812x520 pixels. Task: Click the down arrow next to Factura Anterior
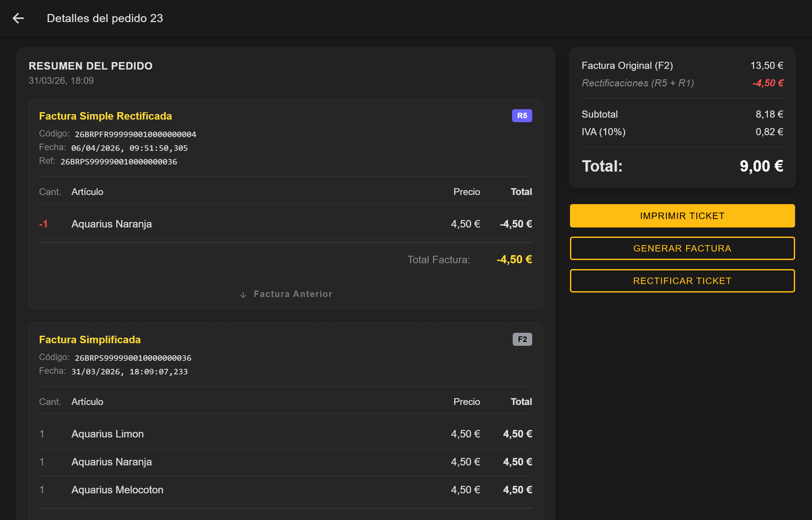pos(243,294)
